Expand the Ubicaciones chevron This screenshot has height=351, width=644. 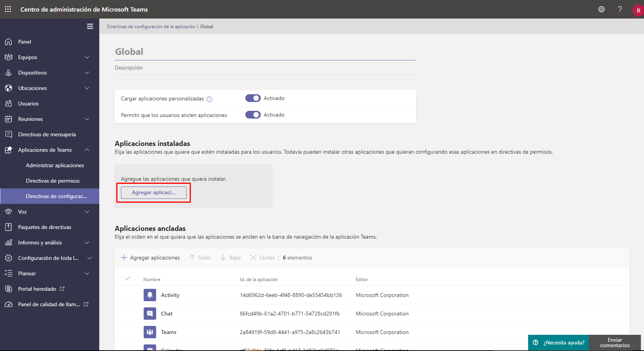87,88
